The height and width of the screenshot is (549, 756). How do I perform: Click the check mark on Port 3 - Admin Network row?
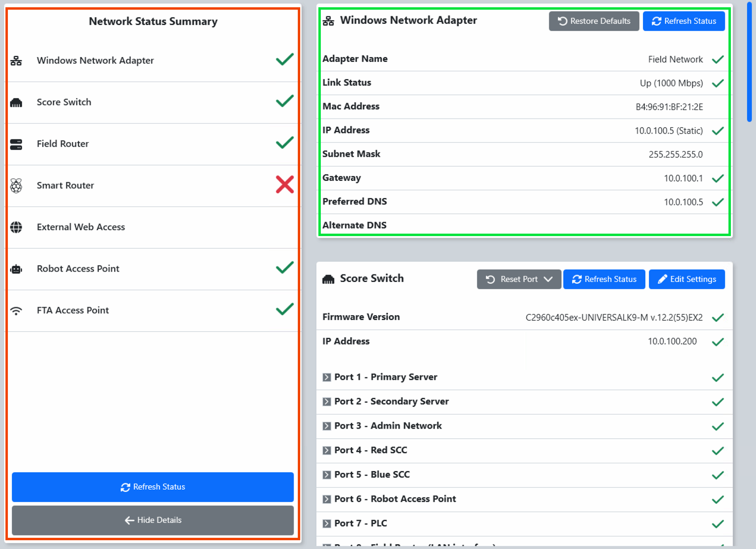pos(718,427)
